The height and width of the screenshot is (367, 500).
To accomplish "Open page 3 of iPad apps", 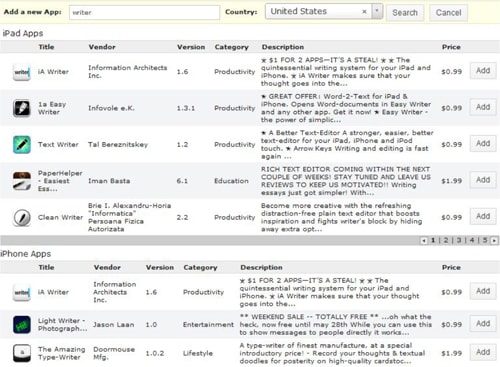I will click(x=459, y=240).
